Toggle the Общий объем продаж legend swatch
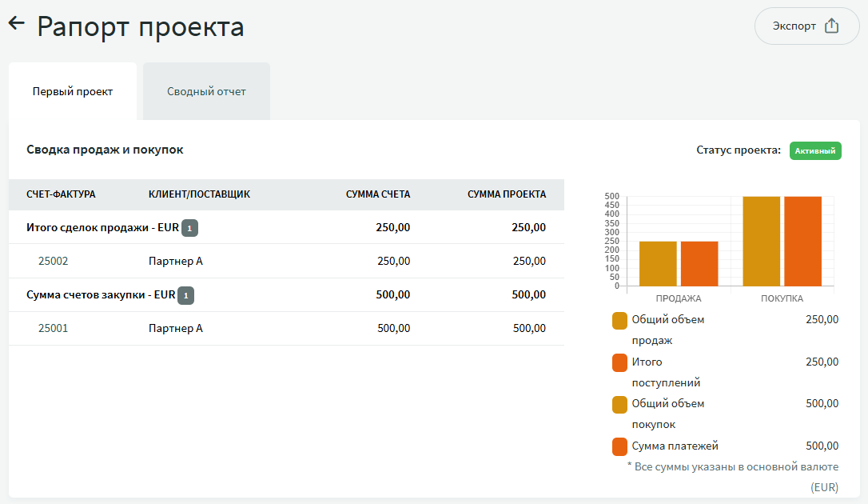This screenshot has height=504, width=868. point(619,320)
